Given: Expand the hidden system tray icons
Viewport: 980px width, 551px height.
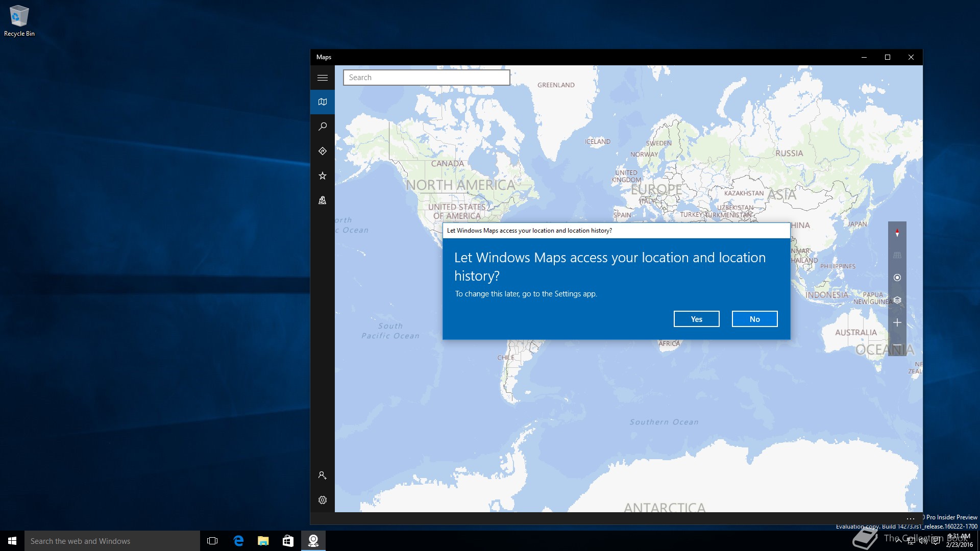Looking at the screenshot, I should click(898, 541).
